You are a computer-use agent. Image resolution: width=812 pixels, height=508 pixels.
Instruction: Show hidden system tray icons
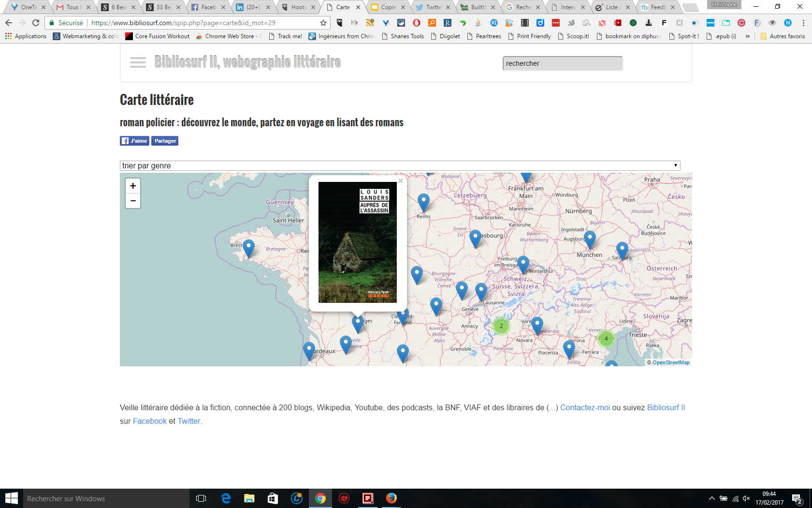(x=711, y=498)
